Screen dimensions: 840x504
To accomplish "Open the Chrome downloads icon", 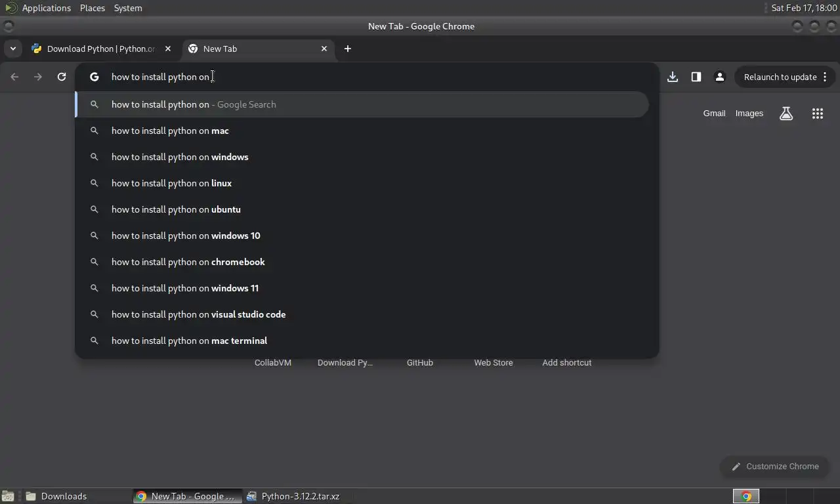I will 673,77.
